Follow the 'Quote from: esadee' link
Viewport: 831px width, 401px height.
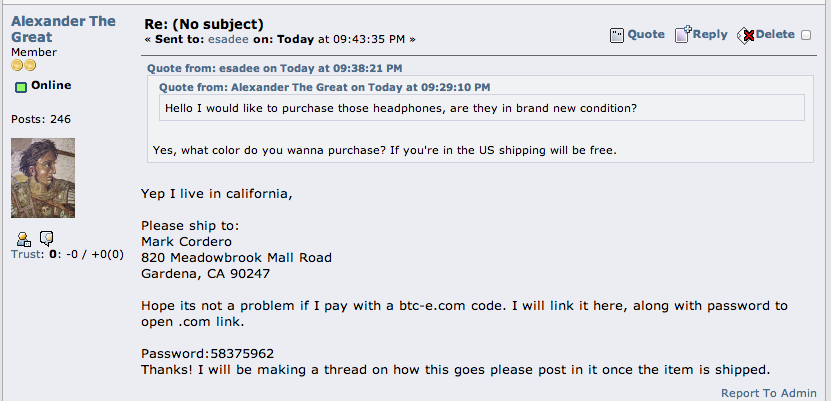tap(275, 68)
